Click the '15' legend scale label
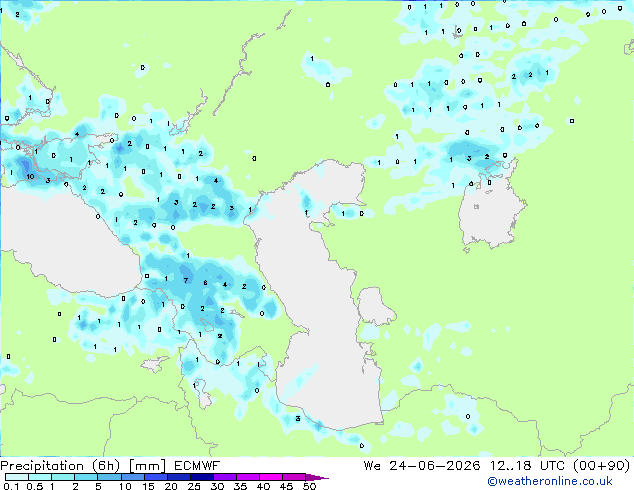Viewport: 634px width, 490px height. [x=148, y=486]
